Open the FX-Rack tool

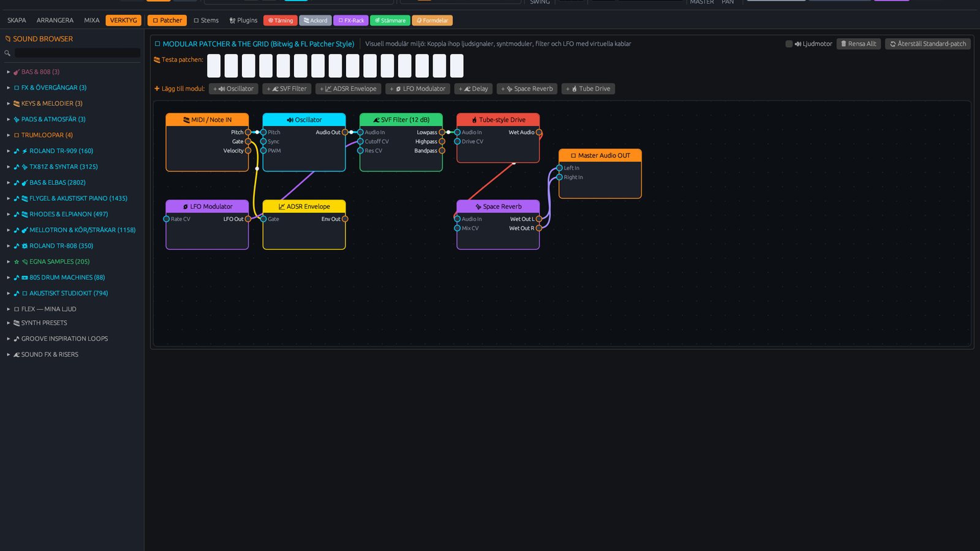point(351,21)
